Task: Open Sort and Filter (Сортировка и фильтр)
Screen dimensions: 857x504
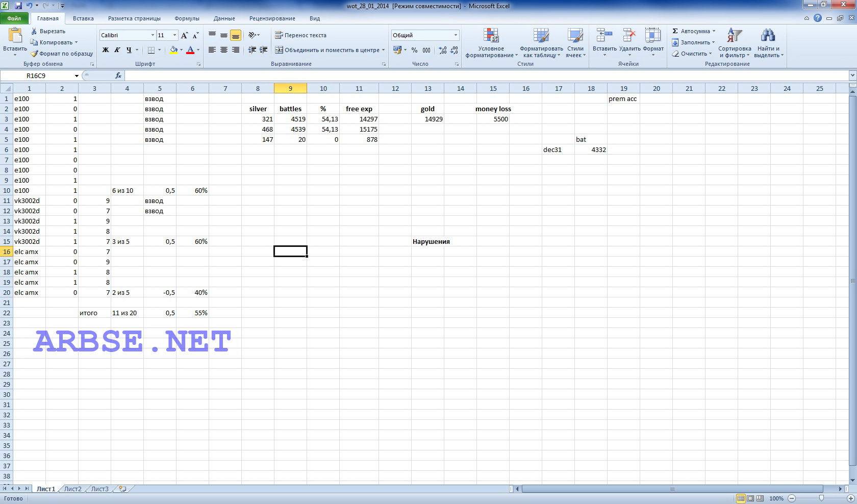Action: [x=735, y=43]
